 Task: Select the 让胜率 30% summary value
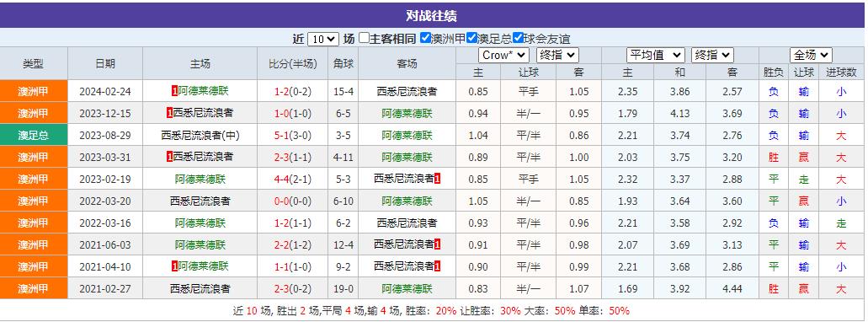pos(510,311)
